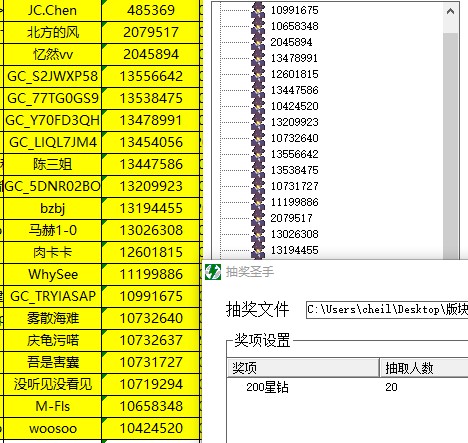Screen dimensions: 468x443
Task: Click the user icon beside 2079517 in list
Action: tap(258, 218)
